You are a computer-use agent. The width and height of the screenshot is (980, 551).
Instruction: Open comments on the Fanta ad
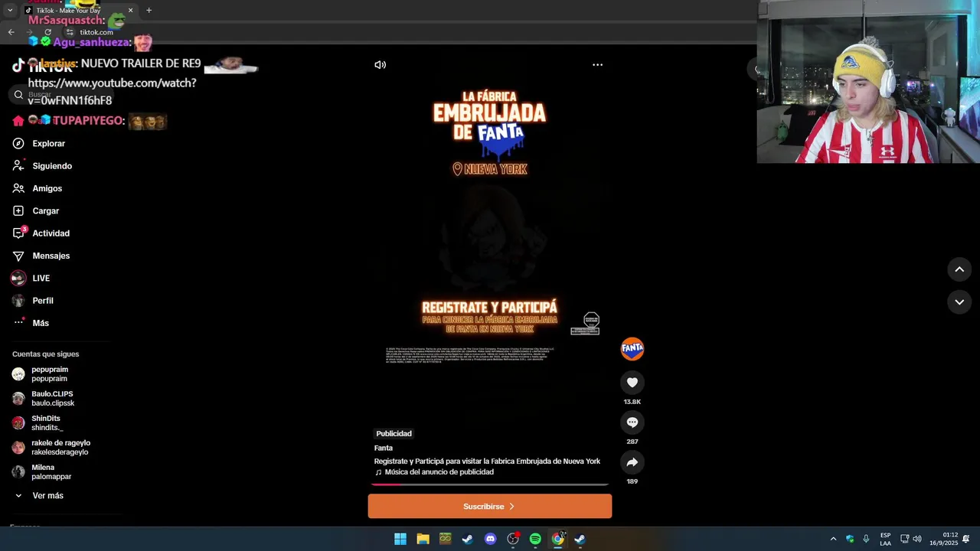[632, 422]
